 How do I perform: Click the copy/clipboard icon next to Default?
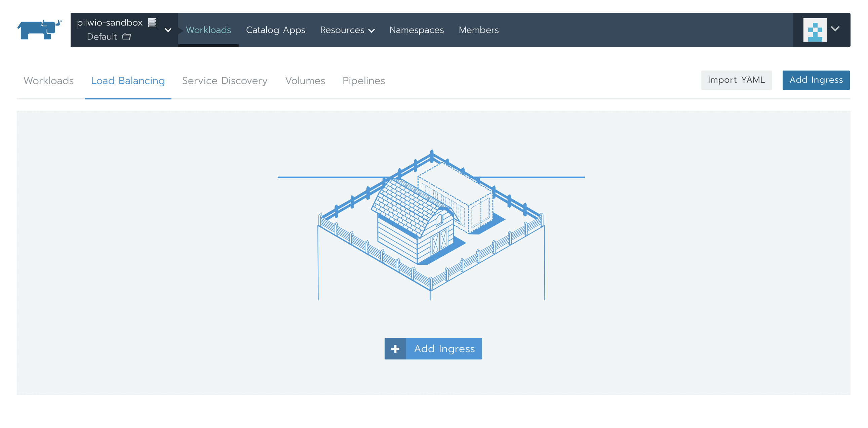coord(128,37)
